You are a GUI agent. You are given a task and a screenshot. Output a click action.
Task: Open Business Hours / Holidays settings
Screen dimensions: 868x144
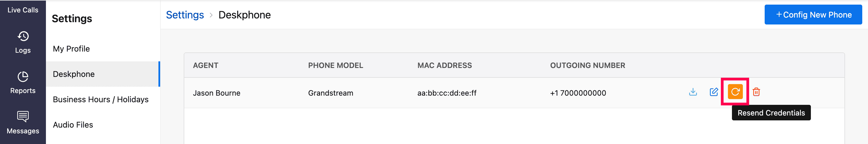(x=101, y=99)
